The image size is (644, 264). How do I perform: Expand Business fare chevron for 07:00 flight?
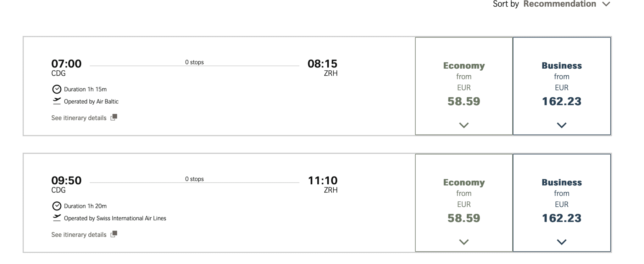tap(562, 125)
